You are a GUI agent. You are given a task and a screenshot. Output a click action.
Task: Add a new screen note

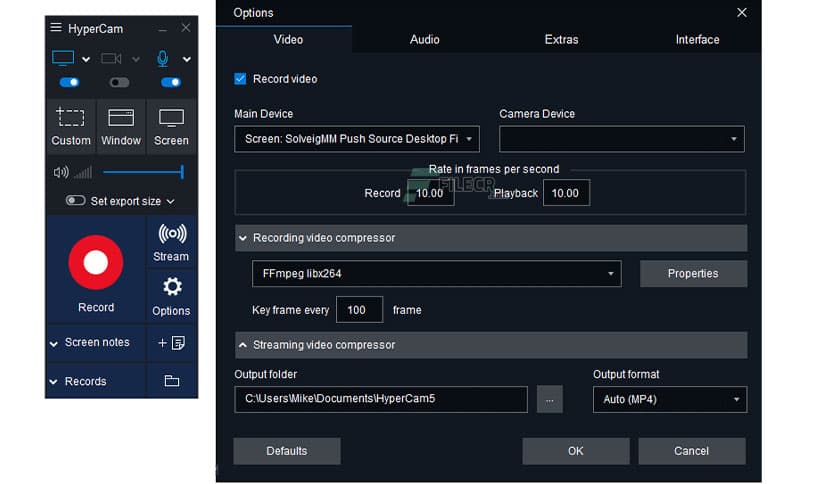[171, 342]
